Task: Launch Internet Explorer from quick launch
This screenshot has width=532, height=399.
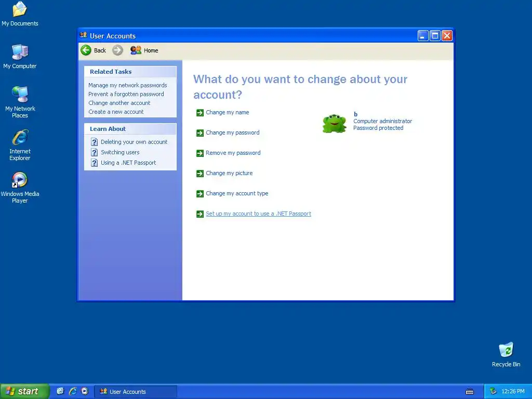Action: [x=72, y=391]
